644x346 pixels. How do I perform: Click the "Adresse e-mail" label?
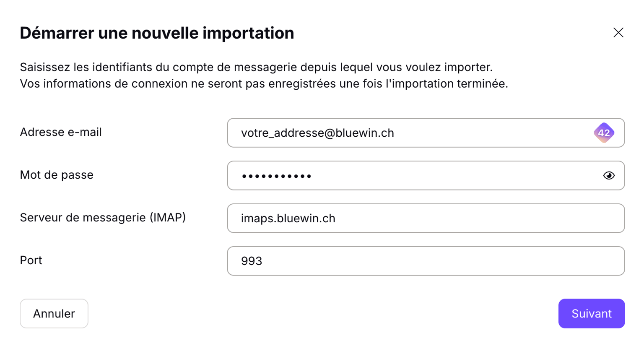(61, 133)
